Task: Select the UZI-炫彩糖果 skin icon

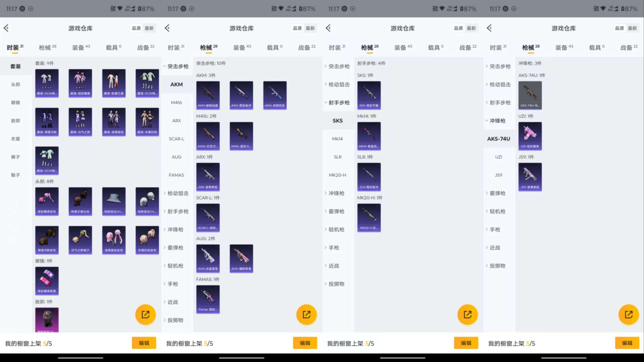Action: coord(530,136)
